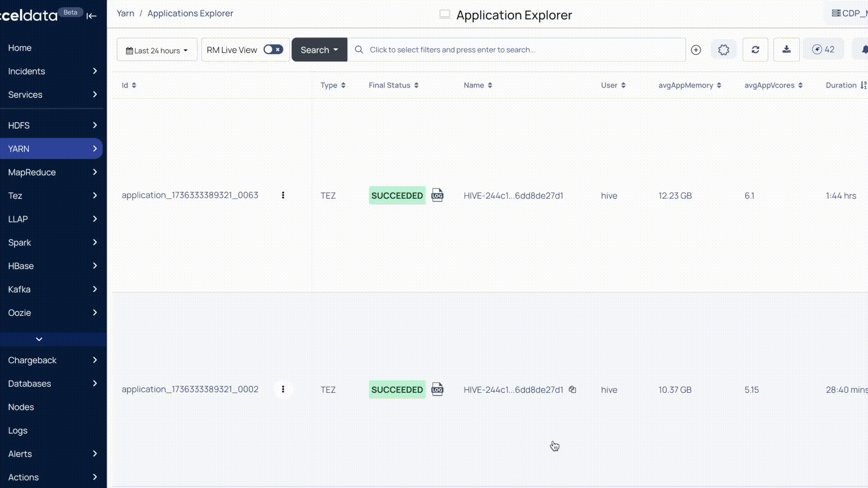Click the Yarn breadcrumb link
The image size is (868, 488).
coord(125,13)
